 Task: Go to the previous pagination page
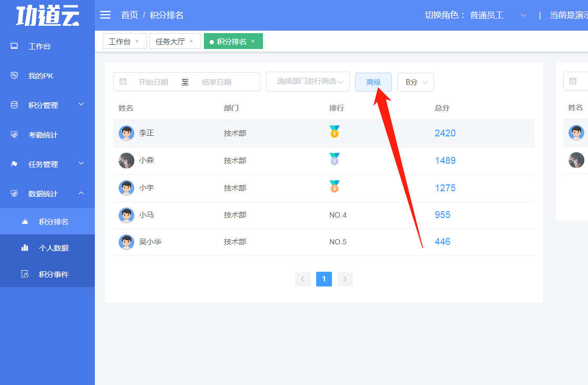click(x=303, y=279)
